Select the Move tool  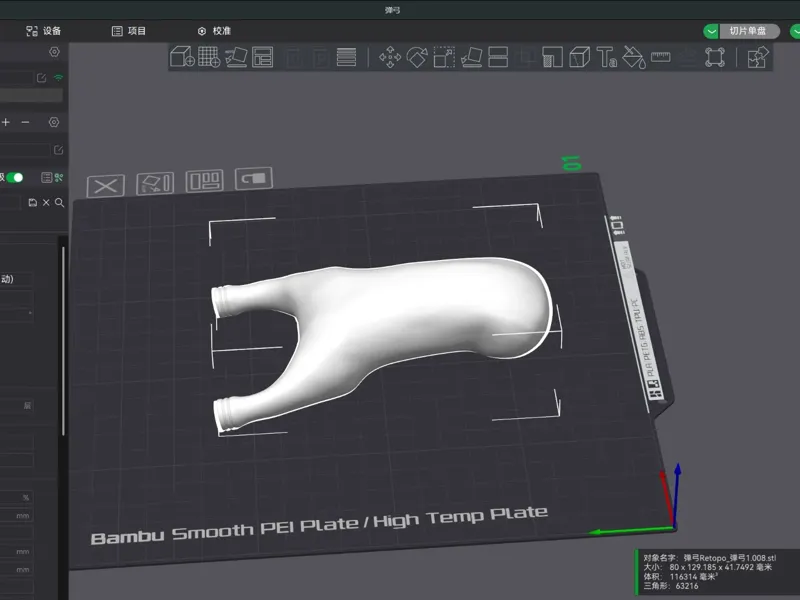tap(390, 57)
